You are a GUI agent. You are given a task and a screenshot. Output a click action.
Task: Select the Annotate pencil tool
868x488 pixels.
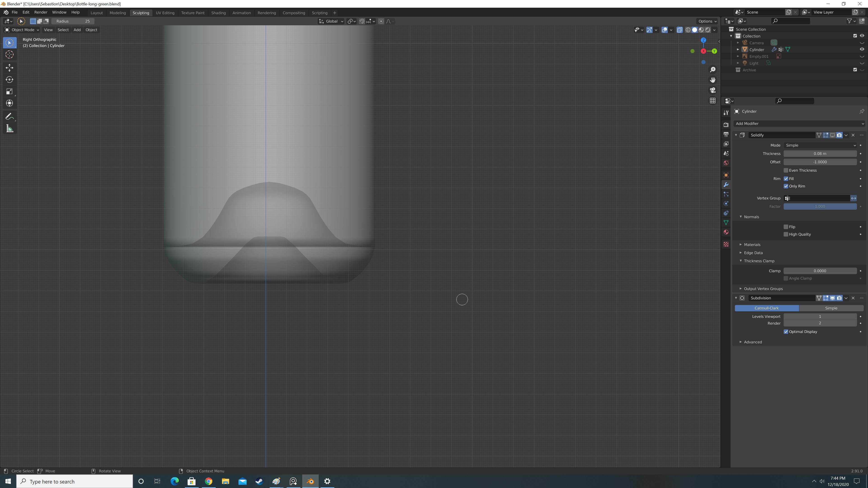click(x=9, y=117)
